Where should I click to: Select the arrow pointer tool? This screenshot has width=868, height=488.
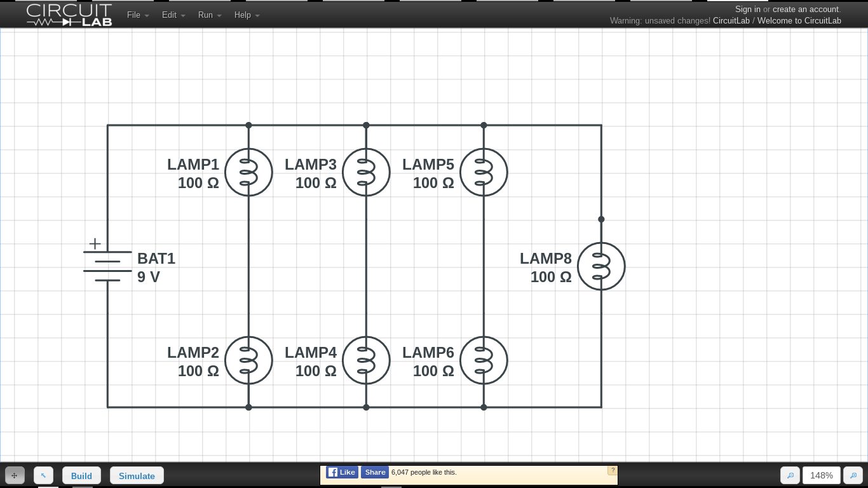pyautogui.click(x=43, y=475)
